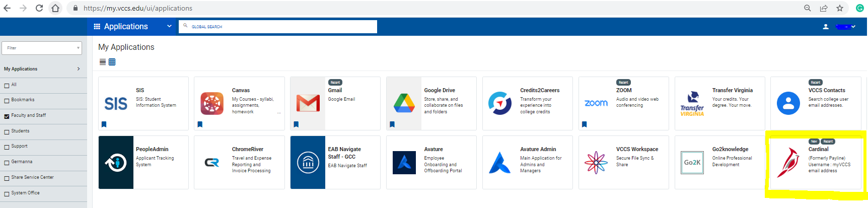Launch VCCS Workspace atom logo
The height and width of the screenshot is (208, 868).
click(596, 162)
